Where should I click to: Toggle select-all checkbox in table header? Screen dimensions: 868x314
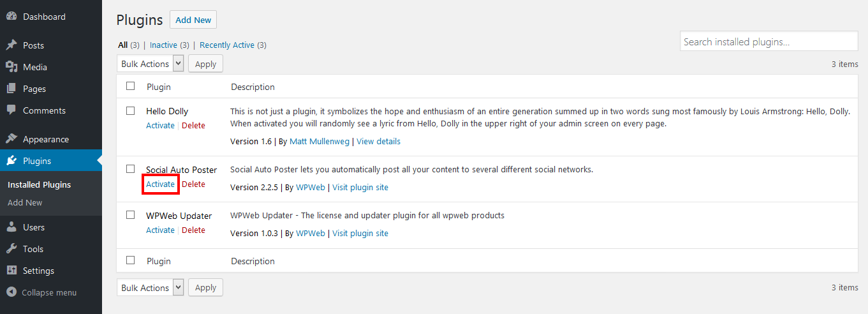pos(131,86)
